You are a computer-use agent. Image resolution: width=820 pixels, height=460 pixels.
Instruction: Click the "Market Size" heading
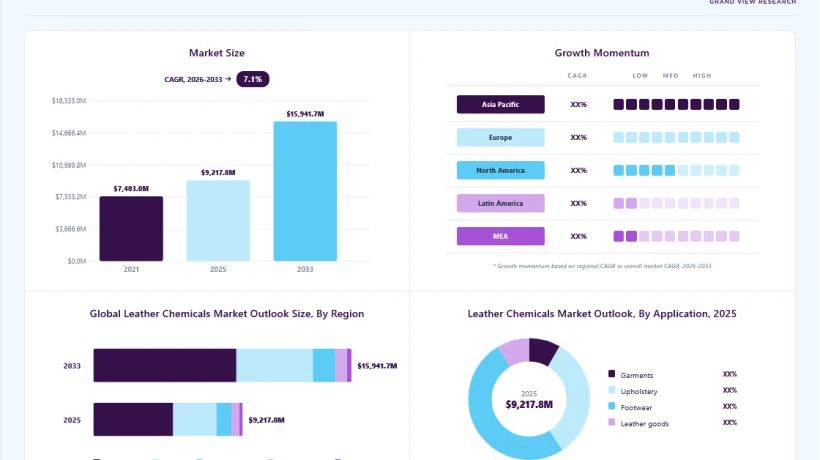(217, 53)
